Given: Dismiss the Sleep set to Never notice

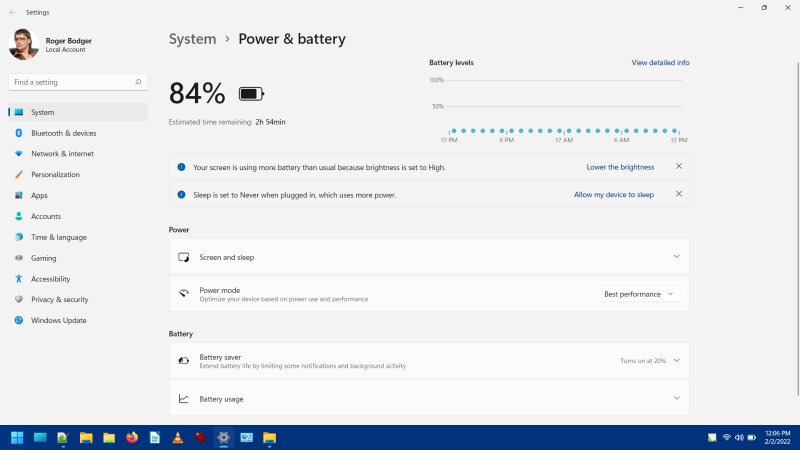Looking at the screenshot, I should pyautogui.click(x=679, y=194).
